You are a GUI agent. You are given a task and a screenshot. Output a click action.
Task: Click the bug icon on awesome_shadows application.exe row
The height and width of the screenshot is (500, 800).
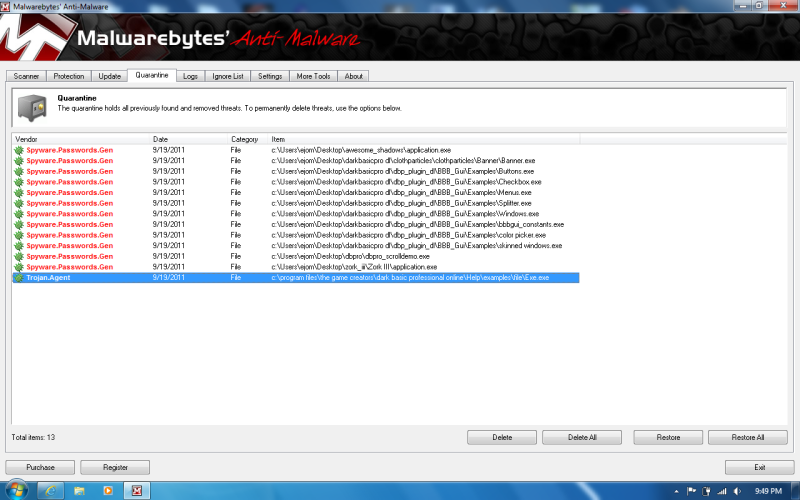click(x=19, y=150)
